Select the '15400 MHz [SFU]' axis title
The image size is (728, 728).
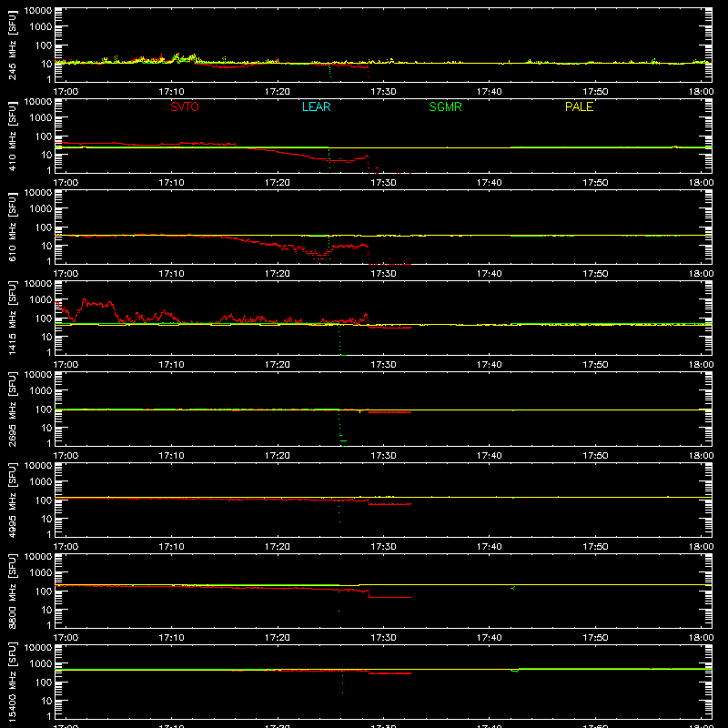coord(12,682)
